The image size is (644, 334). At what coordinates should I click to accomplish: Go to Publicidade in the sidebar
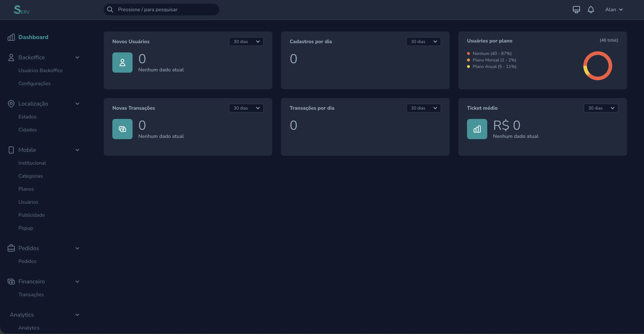pyautogui.click(x=31, y=215)
